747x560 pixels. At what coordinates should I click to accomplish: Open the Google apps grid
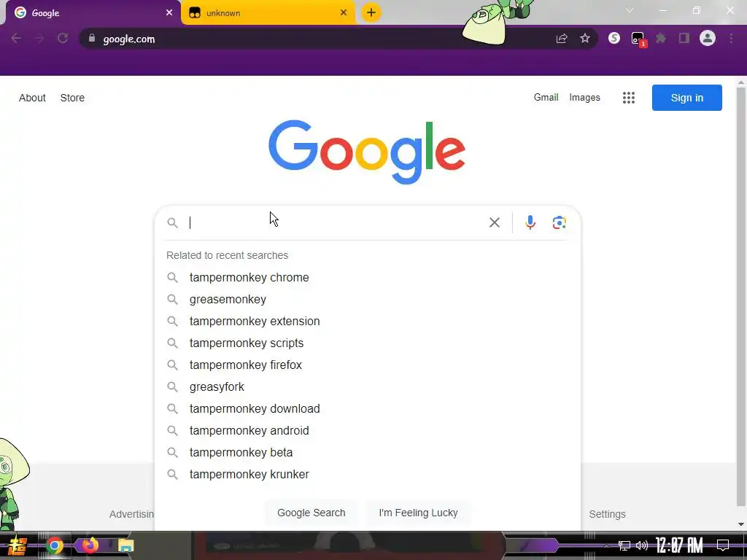tap(629, 98)
